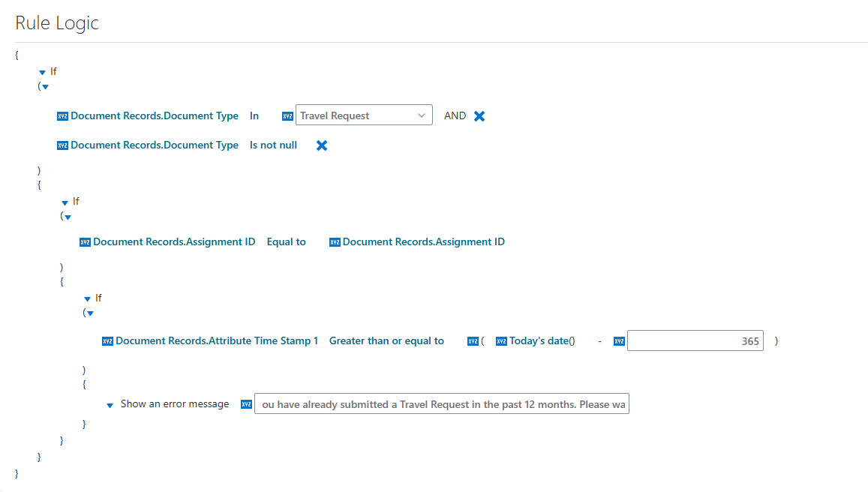Click xyz icon before right Assignment ID operand
Viewport: 868px width, 492px height.
(x=335, y=242)
